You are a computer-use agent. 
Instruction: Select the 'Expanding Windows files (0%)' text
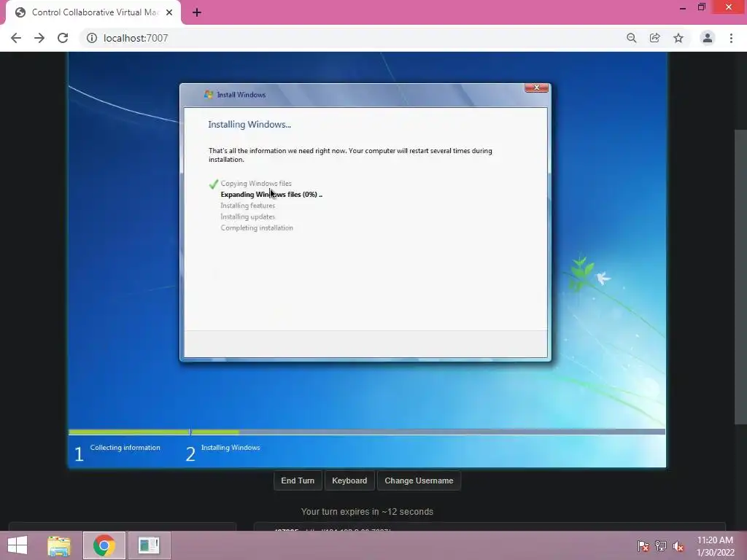271,194
